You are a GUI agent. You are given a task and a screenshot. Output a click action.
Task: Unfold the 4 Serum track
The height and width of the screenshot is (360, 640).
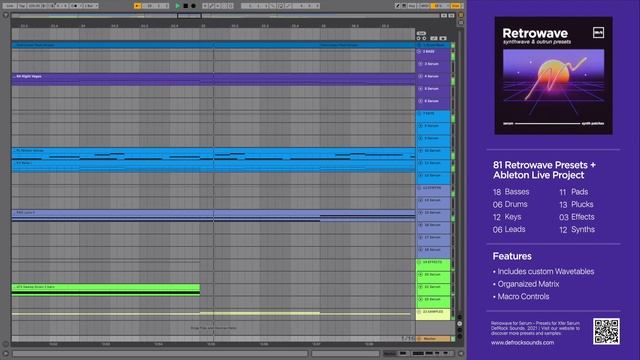point(421,76)
